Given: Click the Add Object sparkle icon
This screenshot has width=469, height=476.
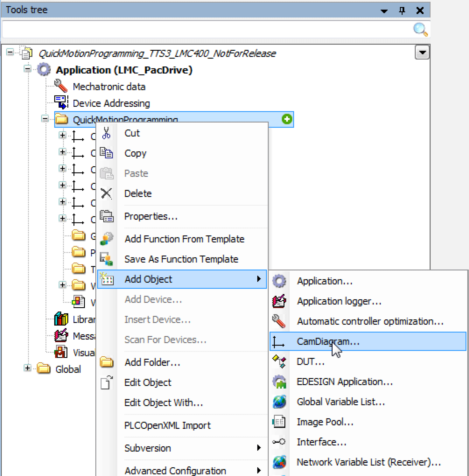Looking at the screenshot, I should 107,279.
